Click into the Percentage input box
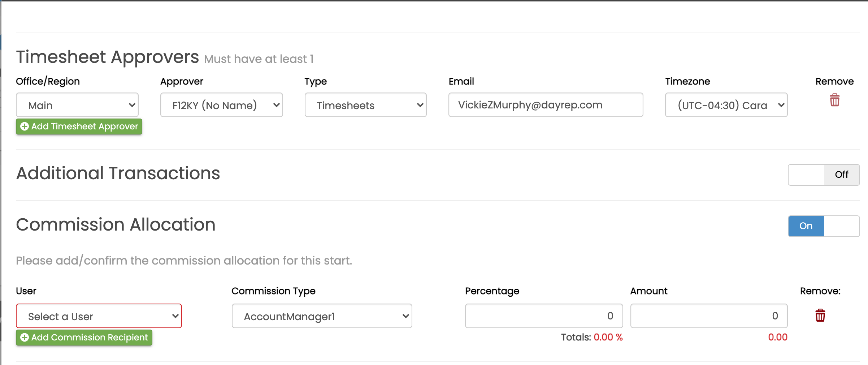 (543, 316)
